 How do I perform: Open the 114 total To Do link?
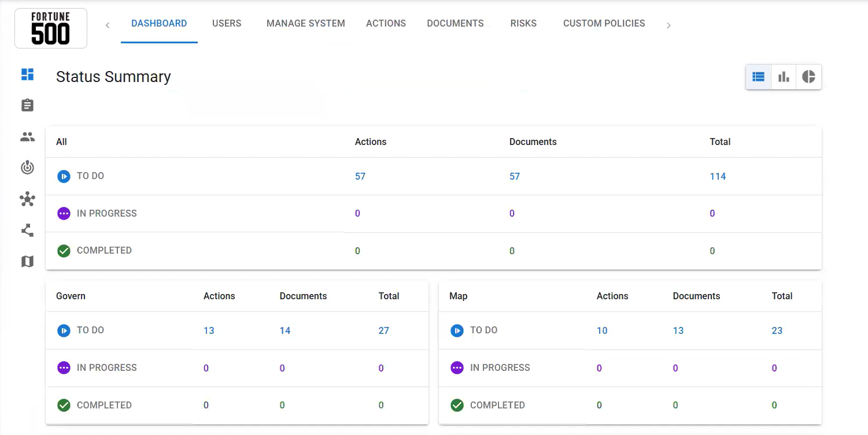pyautogui.click(x=718, y=176)
